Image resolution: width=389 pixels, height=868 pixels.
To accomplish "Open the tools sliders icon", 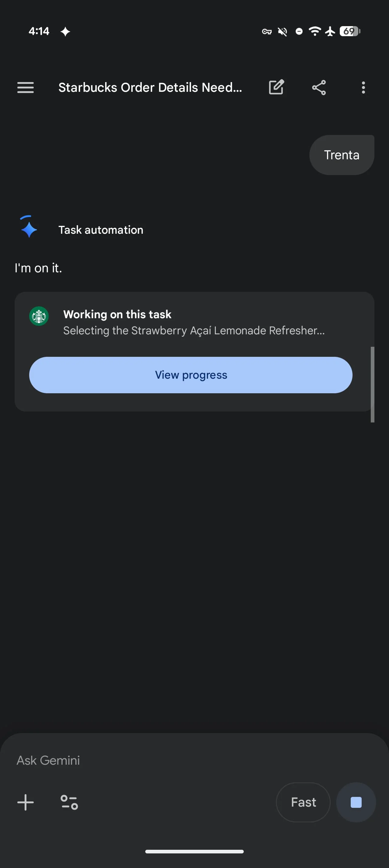I will (69, 802).
